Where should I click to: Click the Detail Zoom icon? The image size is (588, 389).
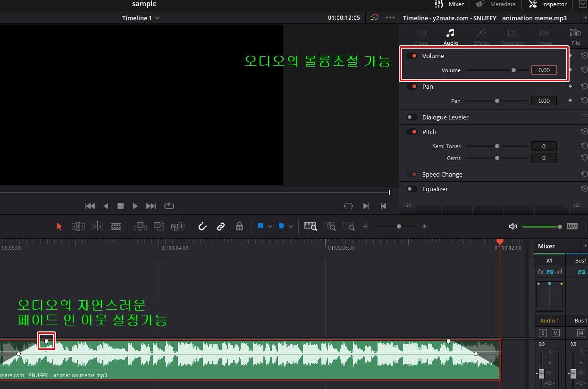coord(329,227)
